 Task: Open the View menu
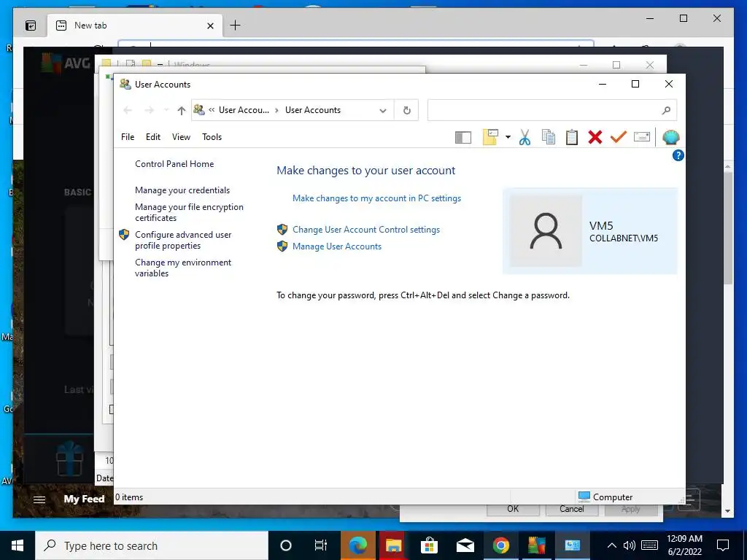pos(181,137)
